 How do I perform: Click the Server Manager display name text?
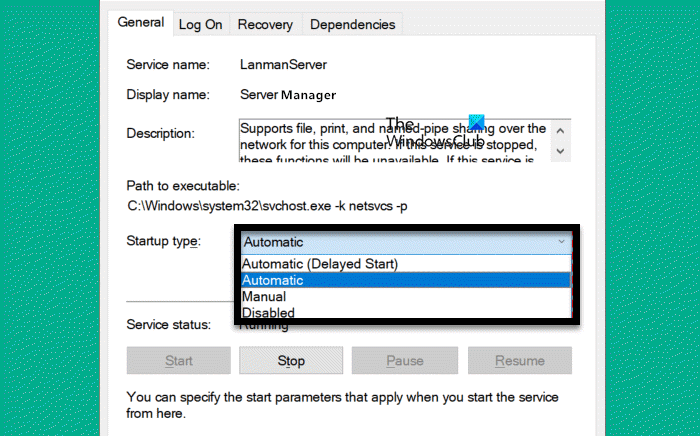pos(287,97)
